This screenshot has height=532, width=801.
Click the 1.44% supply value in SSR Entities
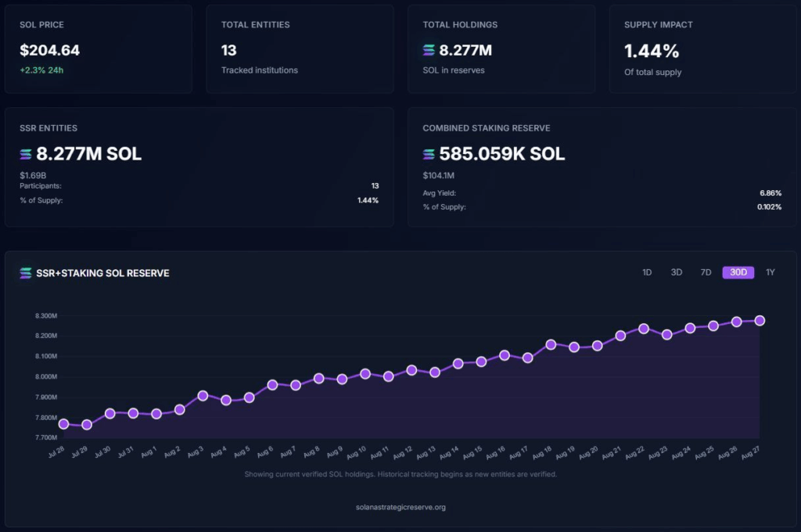pos(368,200)
